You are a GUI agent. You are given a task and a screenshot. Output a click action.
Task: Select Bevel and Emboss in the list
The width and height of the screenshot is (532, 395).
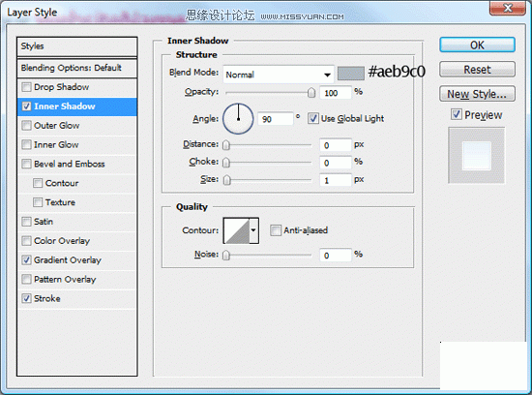coord(70,164)
